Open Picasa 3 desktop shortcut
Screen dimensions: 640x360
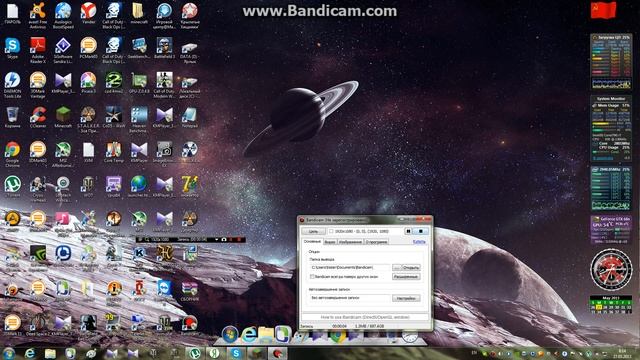88,82
